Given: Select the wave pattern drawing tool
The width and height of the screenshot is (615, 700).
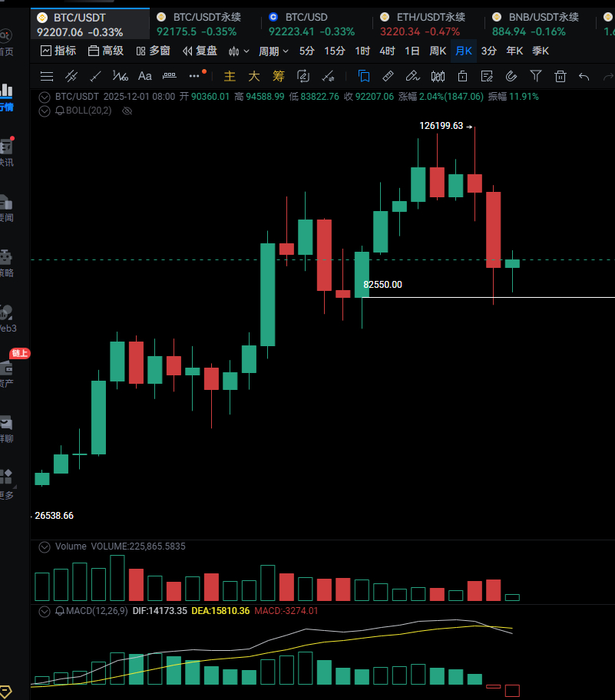Looking at the screenshot, I should coord(120,76).
